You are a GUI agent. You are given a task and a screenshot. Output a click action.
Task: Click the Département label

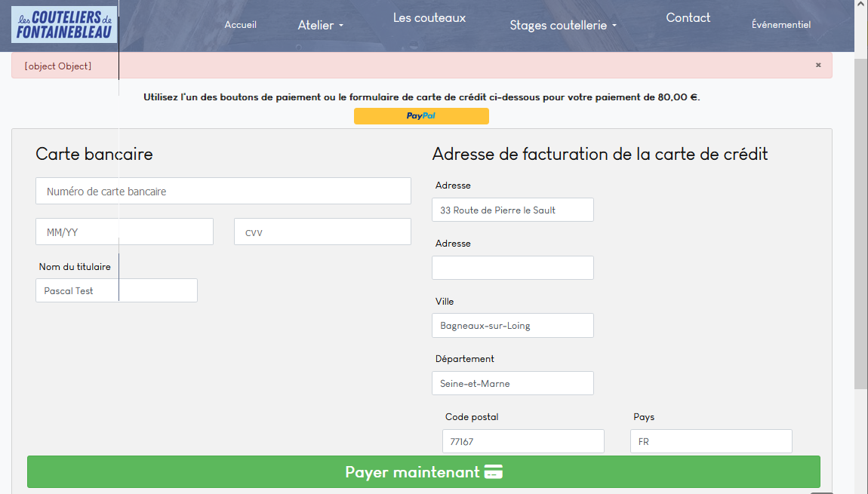[x=464, y=358]
